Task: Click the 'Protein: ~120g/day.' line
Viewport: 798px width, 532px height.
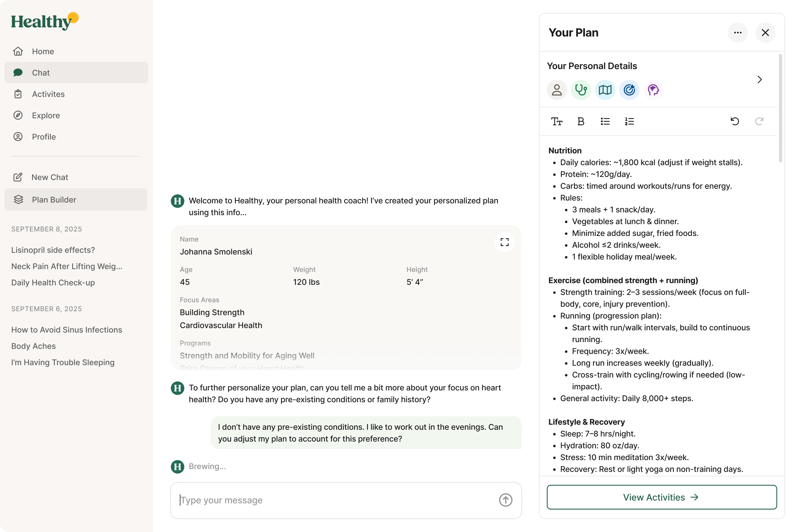Action: tap(596, 174)
